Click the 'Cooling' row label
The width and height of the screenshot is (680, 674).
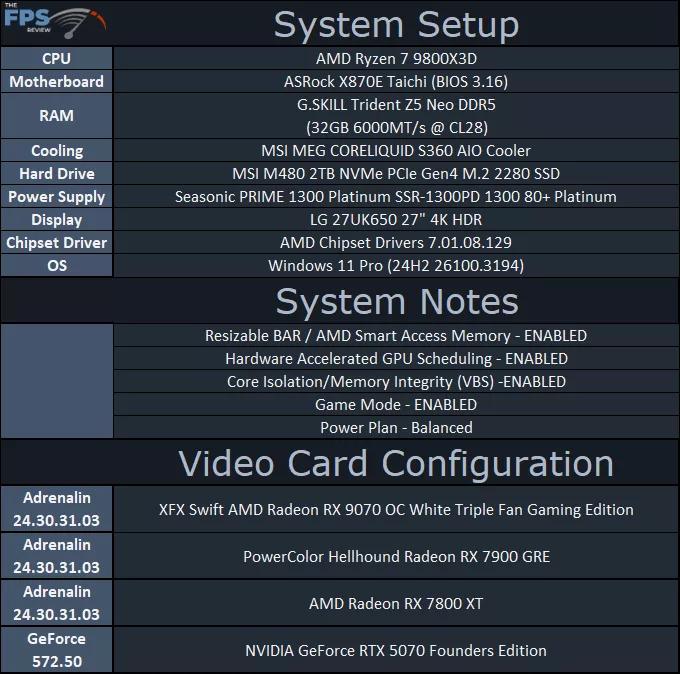coord(56,151)
